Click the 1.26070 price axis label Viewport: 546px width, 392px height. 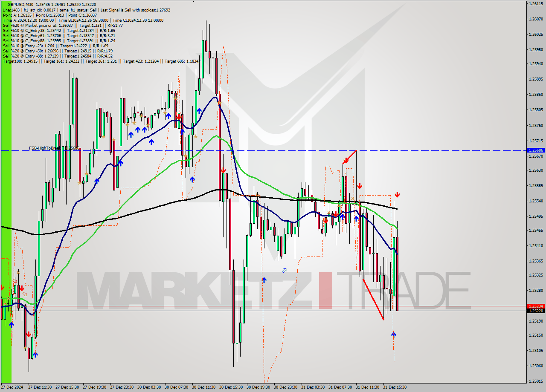tap(536, 19)
